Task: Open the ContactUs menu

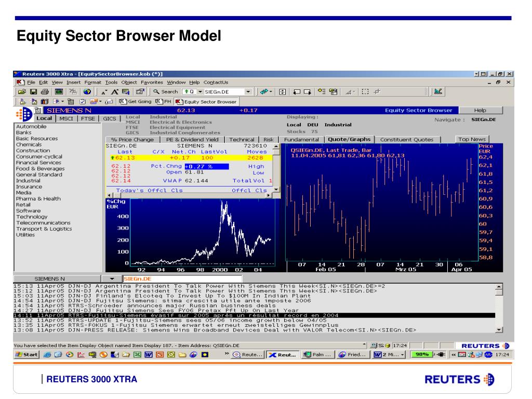Action: (x=216, y=83)
